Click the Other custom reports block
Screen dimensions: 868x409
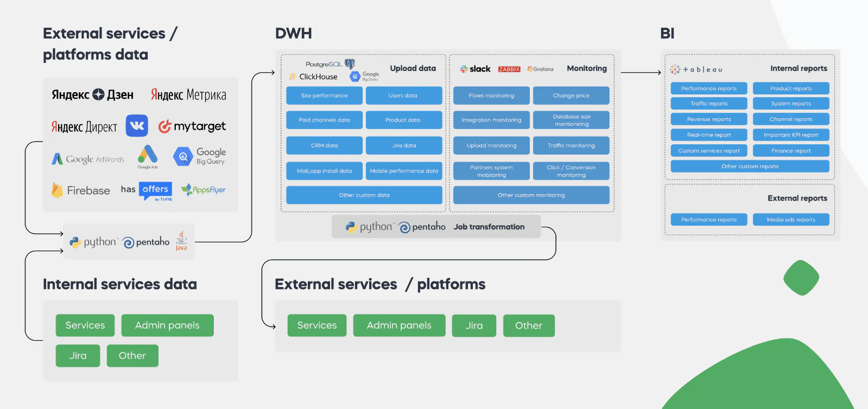(750, 167)
